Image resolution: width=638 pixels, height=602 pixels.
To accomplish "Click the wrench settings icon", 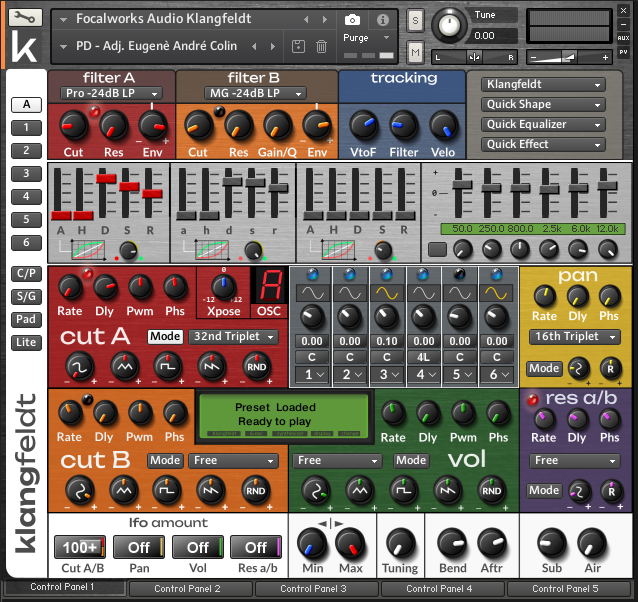I will coord(25,18).
